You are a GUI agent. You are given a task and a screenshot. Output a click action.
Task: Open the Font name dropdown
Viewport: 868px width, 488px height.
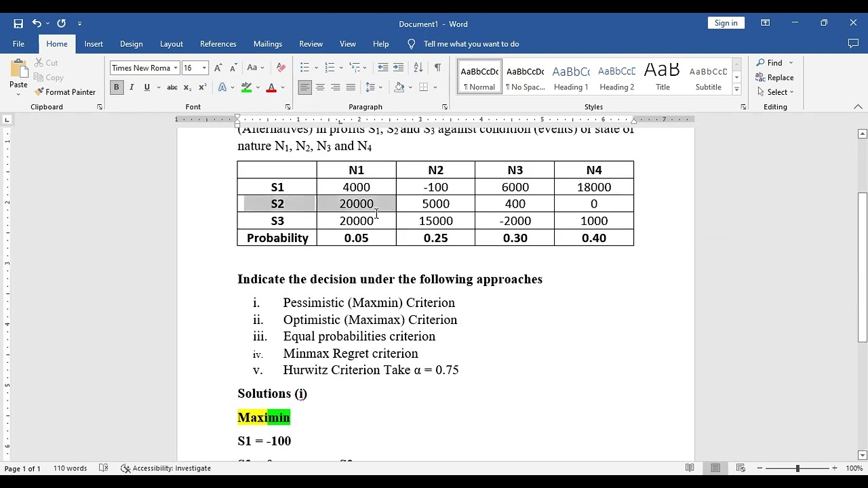[176, 68]
